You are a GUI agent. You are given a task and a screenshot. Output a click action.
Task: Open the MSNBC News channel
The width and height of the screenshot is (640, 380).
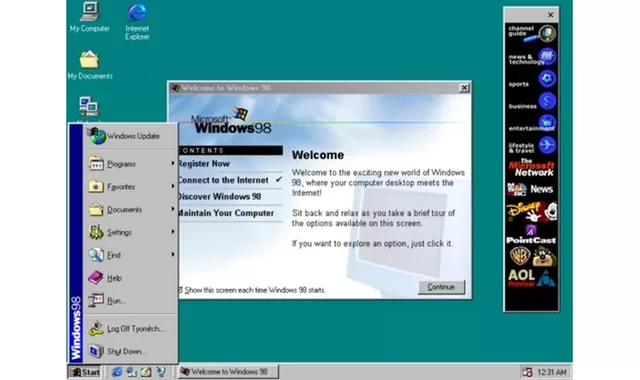[x=531, y=189]
